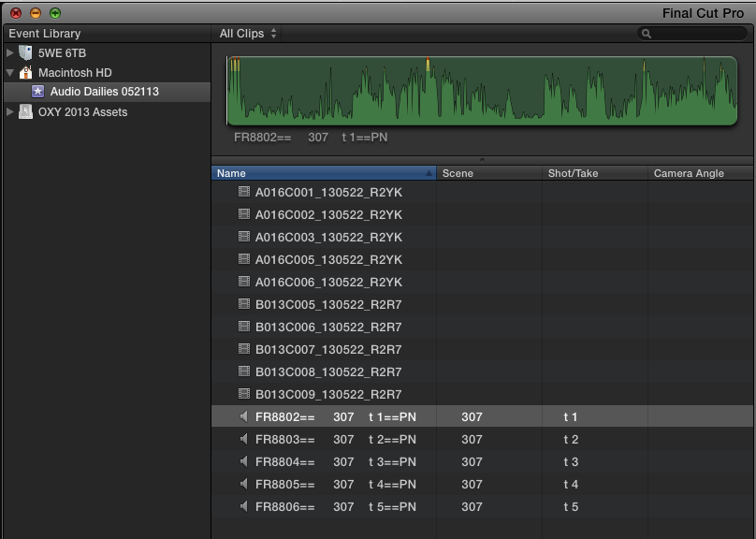
Task: Click the OXY 2013 Assets drive icon
Action: (x=25, y=112)
